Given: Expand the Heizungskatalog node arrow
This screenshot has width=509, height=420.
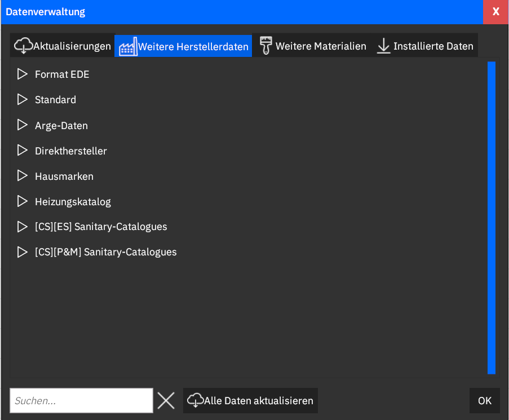Looking at the screenshot, I should (22, 201).
